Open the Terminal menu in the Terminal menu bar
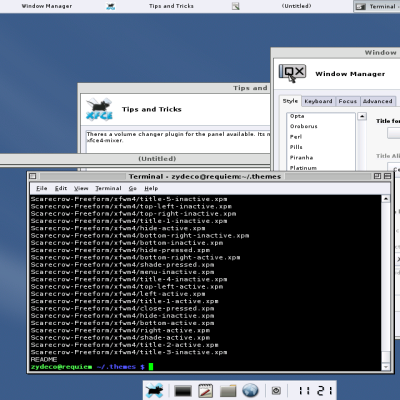 coord(108,188)
